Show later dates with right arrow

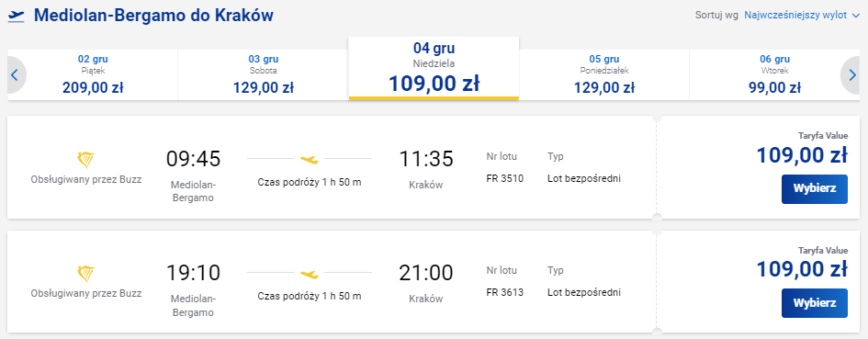pyautogui.click(x=851, y=74)
